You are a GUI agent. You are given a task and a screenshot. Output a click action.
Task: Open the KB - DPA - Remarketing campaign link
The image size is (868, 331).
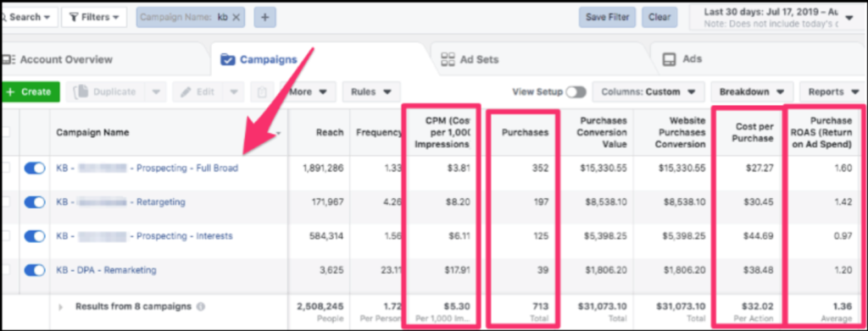[106, 270]
